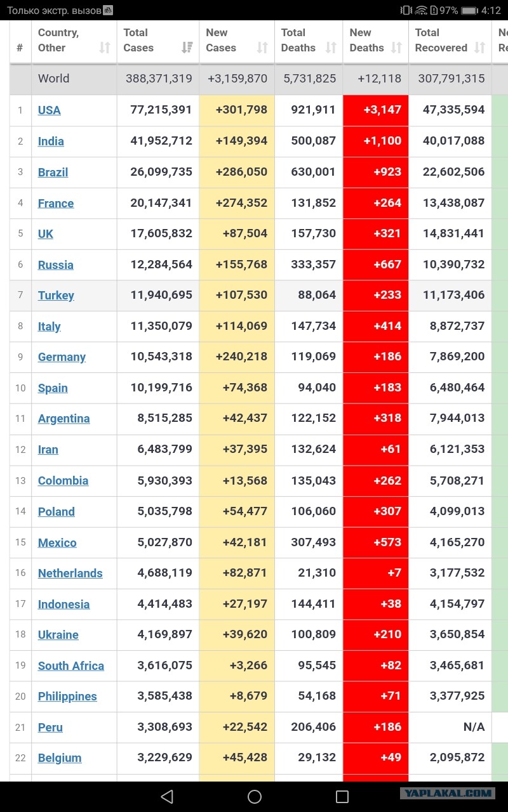Select the red USA new deaths cell
508x812 pixels.
pyautogui.click(x=376, y=110)
